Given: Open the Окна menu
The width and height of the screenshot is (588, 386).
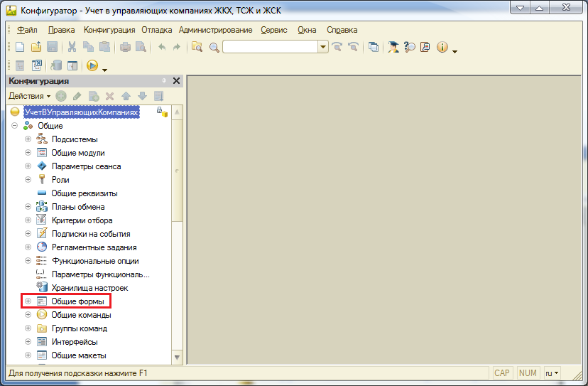Looking at the screenshot, I should [x=307, y=30].
